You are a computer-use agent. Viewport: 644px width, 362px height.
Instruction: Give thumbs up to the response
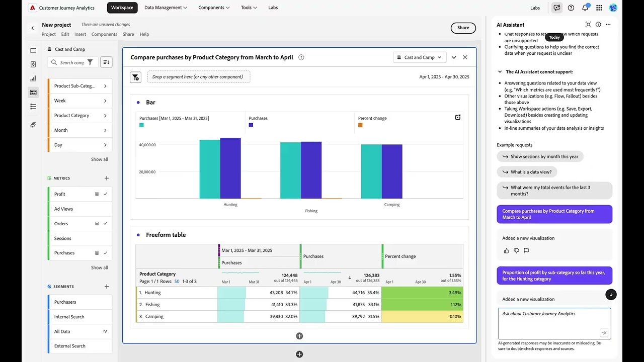(507, 250)
